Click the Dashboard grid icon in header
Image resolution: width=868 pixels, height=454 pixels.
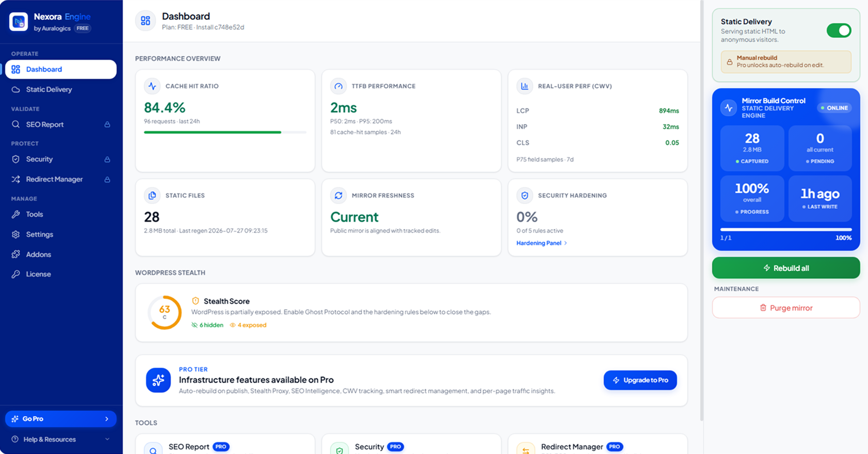(146, 21)
